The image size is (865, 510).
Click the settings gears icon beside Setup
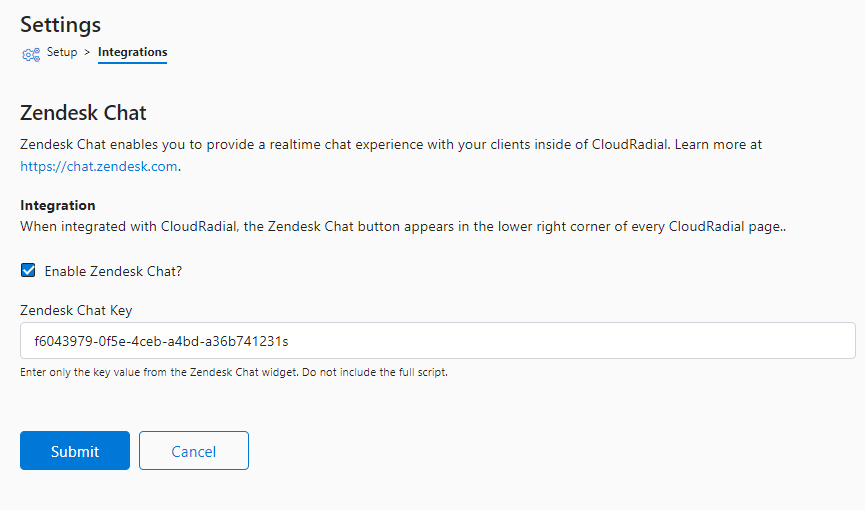coord(31,54)
